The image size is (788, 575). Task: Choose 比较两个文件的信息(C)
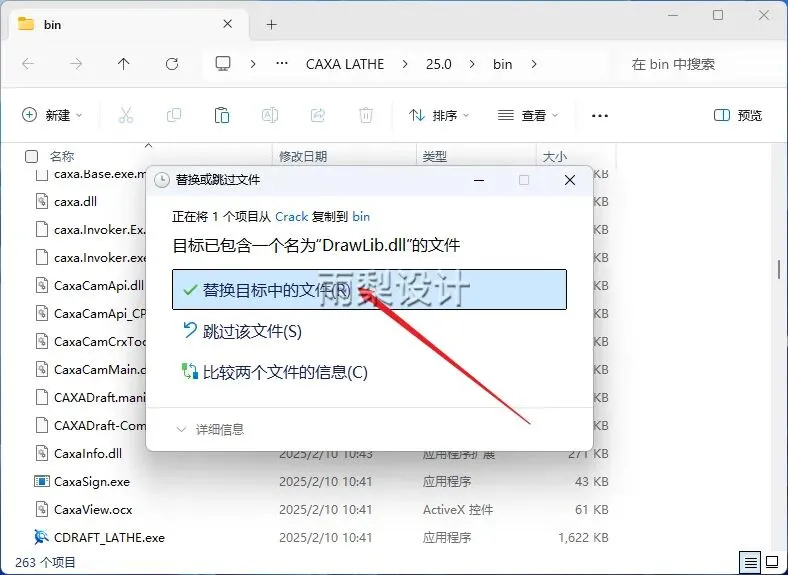tap(275, 372)
